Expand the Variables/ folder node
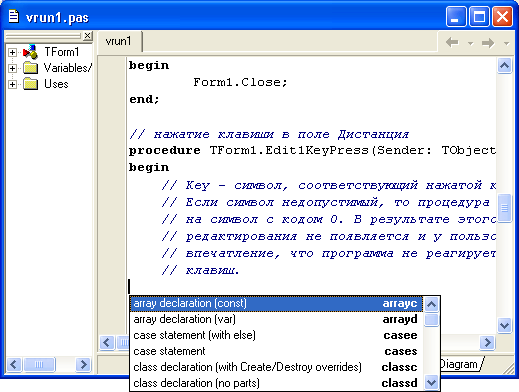 12,68
